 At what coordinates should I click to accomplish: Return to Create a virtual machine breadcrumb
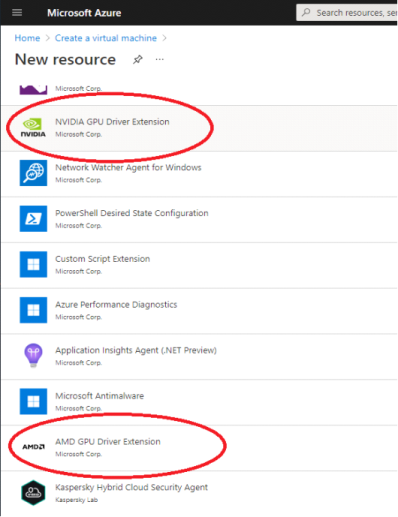point(106,38)
